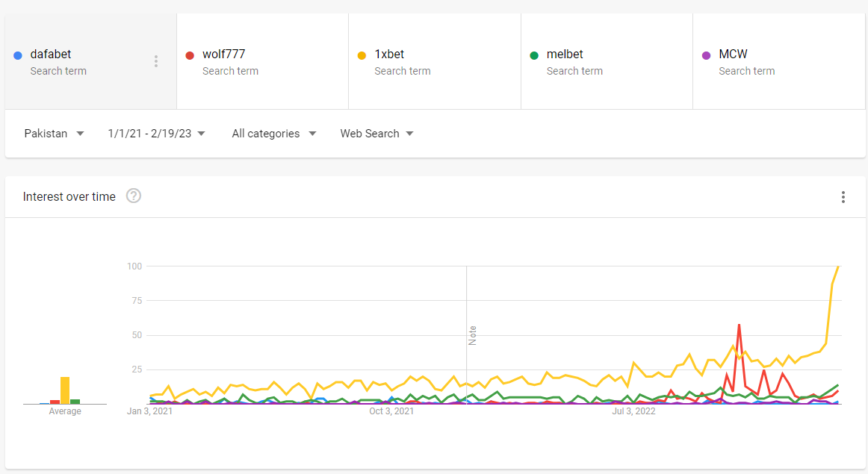Click the red wolf777 spike peak on chart
The height and width of the screenshot is (474, 868).
[739, 325]
